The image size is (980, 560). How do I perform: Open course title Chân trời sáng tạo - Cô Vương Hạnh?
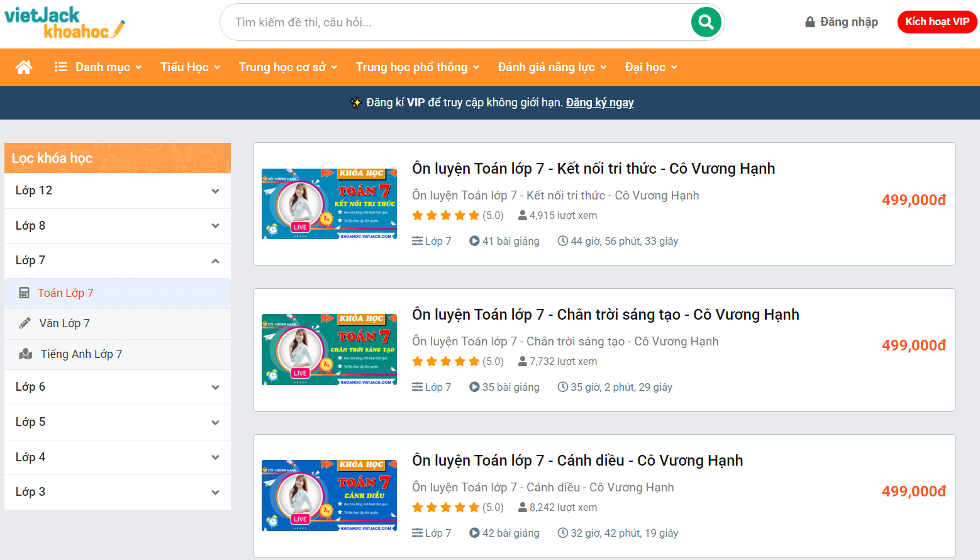pyautogui.click(x=606, y=315)
